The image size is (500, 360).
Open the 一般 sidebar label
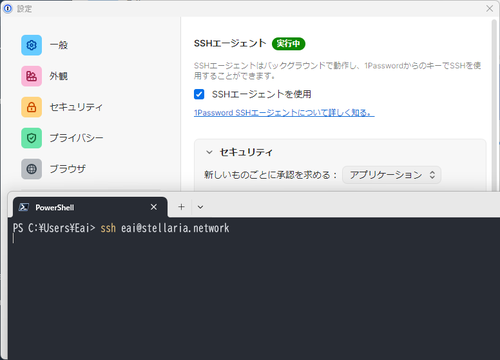59,45
